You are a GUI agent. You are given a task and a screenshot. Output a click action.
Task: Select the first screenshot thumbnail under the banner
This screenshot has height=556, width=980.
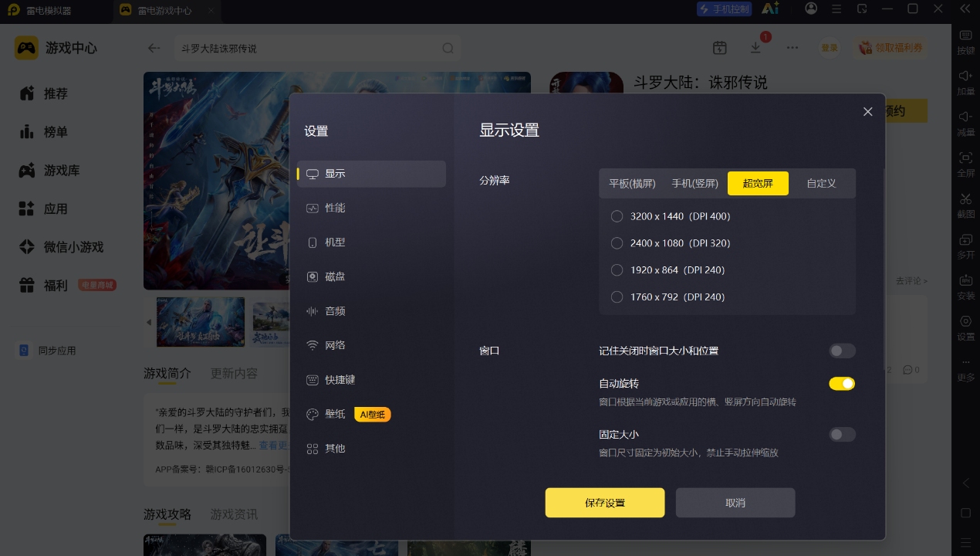[201, 322]
